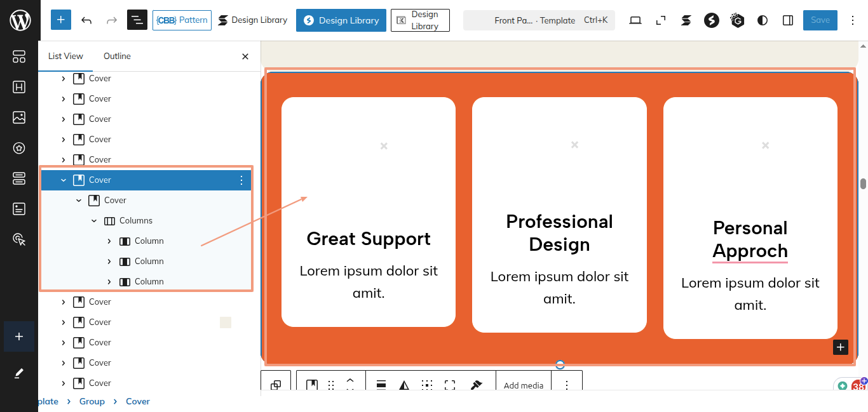
Task: Collapse the Columns block in list view
Action: point(94,221)
